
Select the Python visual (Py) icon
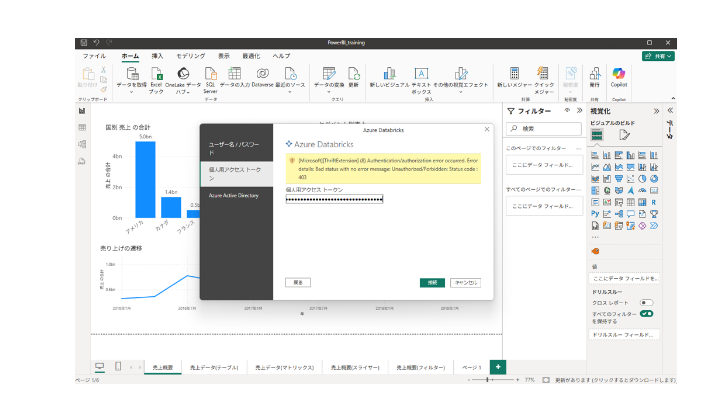pyautogui.click(x=595, y=214)
